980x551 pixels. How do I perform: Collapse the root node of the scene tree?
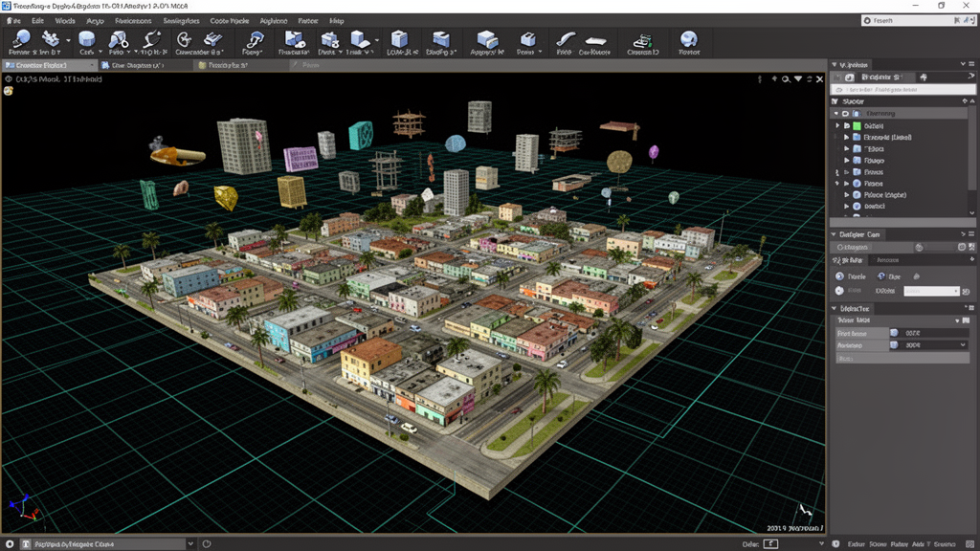click(x=836, y=114)
